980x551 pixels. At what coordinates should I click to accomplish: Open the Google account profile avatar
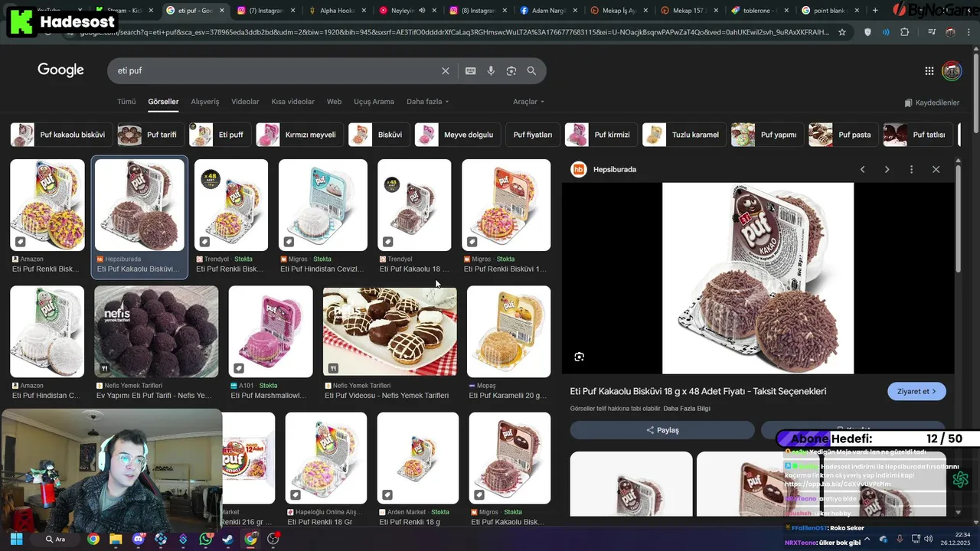point(952,70)
